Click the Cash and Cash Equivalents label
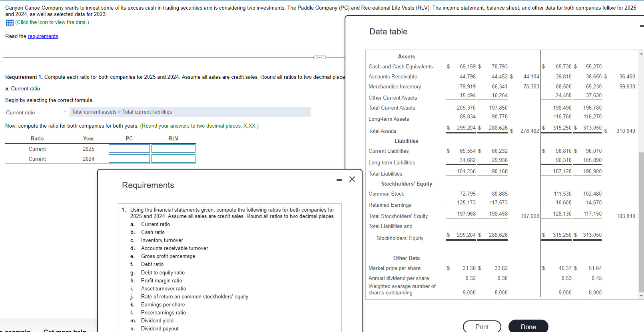Screen dimensions: 644x332 401,67
